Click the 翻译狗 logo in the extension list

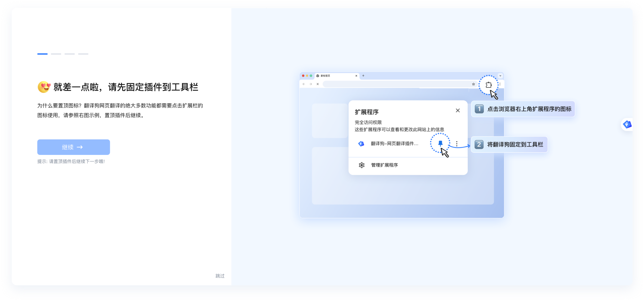[x=361, y=144]
